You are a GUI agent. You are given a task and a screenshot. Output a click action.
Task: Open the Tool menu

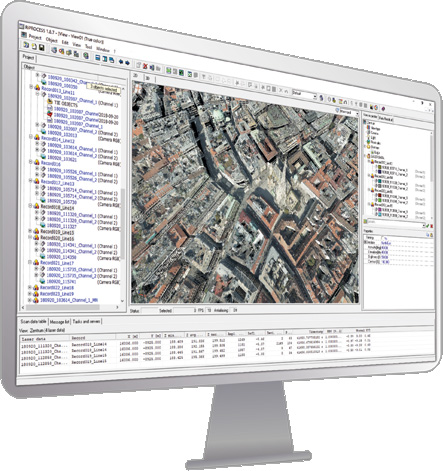88,47
